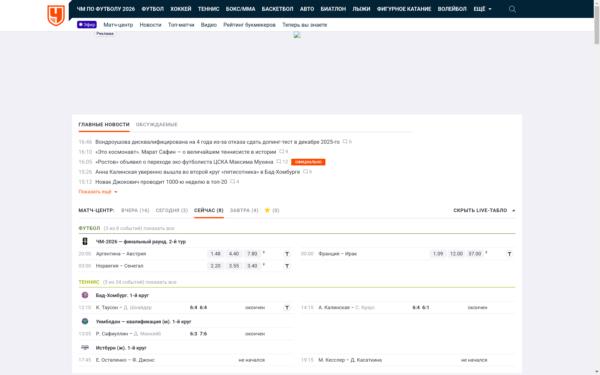Open the Бад-Хомбург tournament logo icon
Viewport: 600px width, 375px height.
pyautogui.click(x=85, y=295)
